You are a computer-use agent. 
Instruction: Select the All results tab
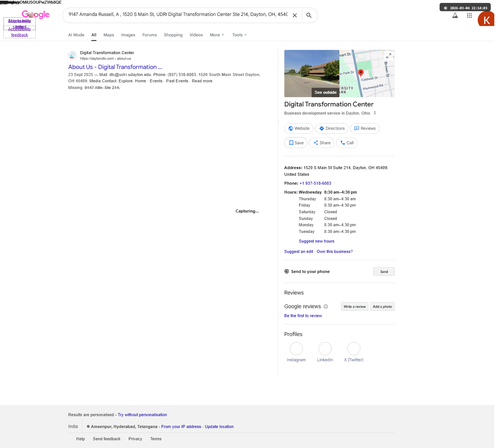click(x=94, y=35)
